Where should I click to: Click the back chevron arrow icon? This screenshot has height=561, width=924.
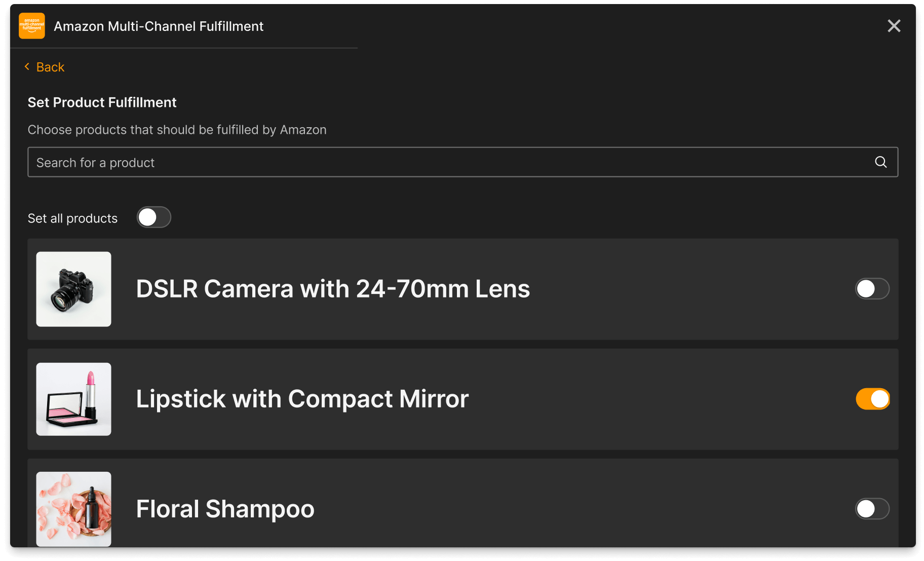[27, 67]
